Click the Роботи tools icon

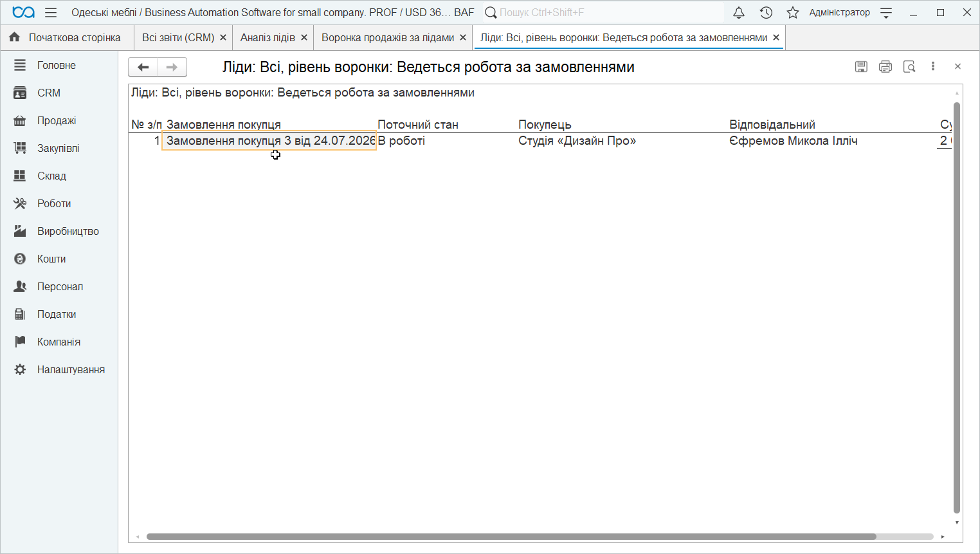(x=20, y=203)
